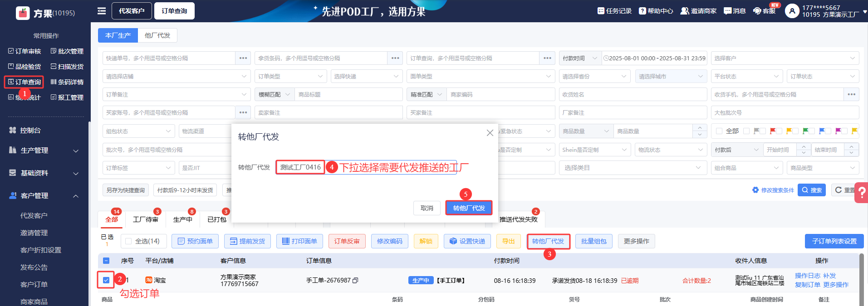Contact 客服 customer service
Viewport: 868px width, 306px height.
click(765, 11)
